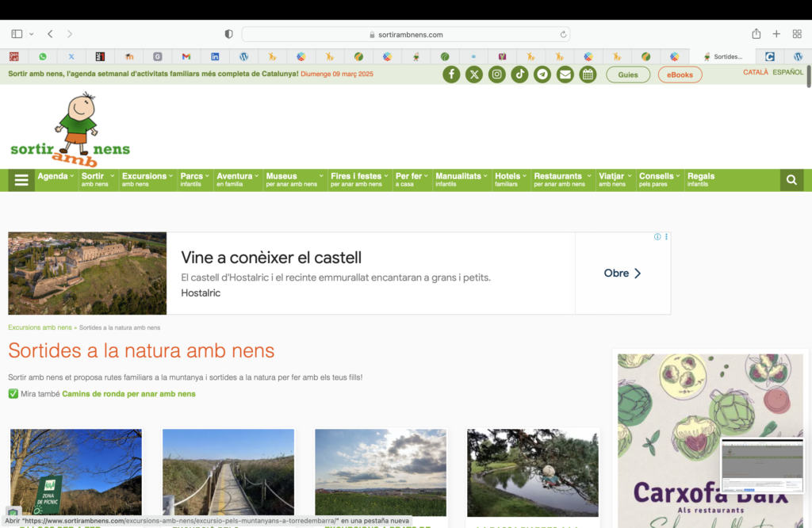This screenshot has height=528, width=812.
Task: Expand the sidebar options chevron dropdown
Action: pyautogui.click(x=32, y=34)
